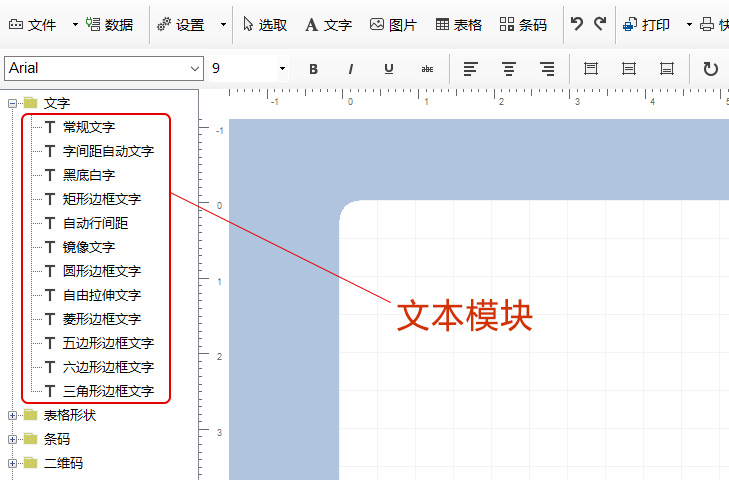Toggle underline formatting

(x=389, y=69)
